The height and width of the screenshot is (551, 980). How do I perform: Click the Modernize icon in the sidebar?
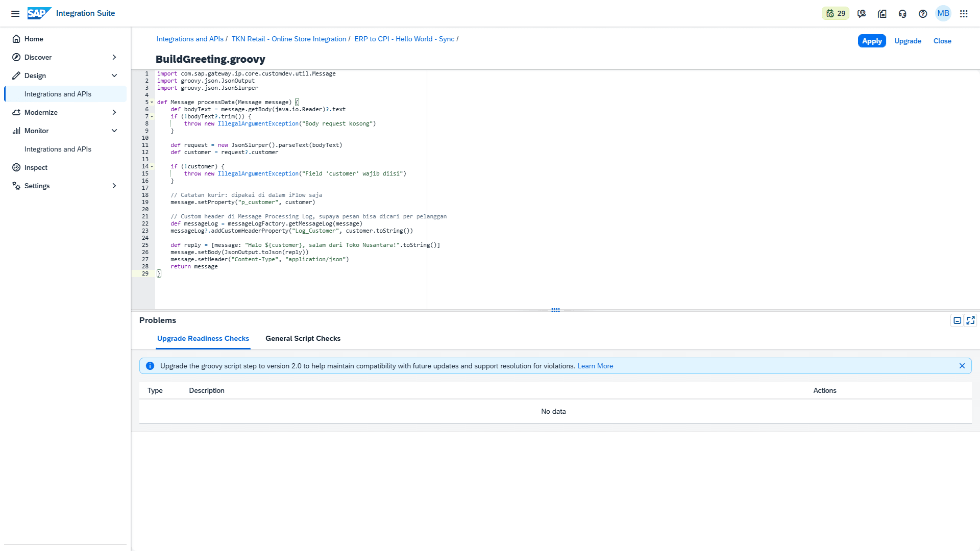point(16,112)
